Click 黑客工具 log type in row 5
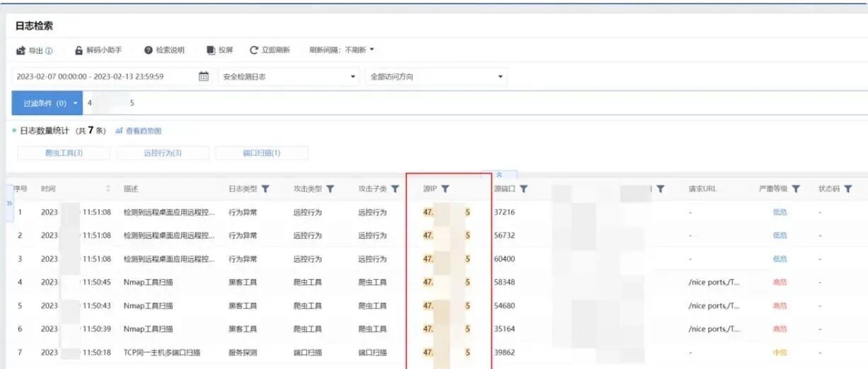 pyautogui.click(x=243, y=305)
